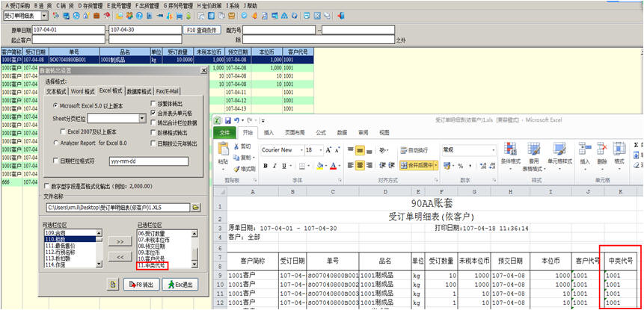Click the percent style icon in Excel
The image size is (644, 310).
click(x=461, y=166)
